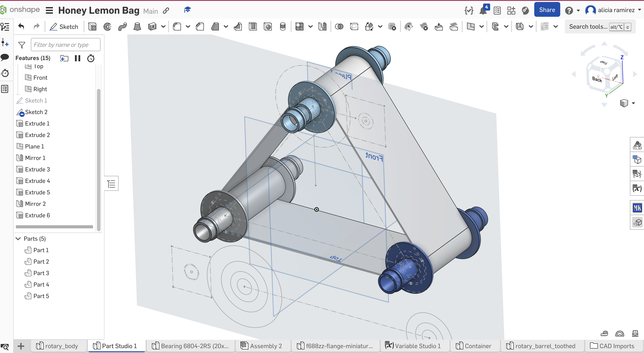The width and height of the screenshot is (644, 353).
Task: Open the MK custom panel icon
Action: click(x=637, y=208)
